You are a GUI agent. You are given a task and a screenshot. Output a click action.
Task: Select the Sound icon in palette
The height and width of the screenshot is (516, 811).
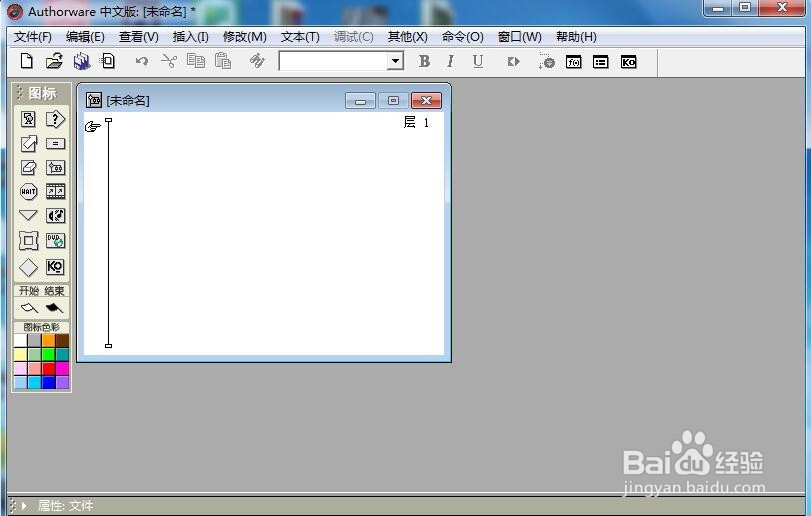point(55,215)
